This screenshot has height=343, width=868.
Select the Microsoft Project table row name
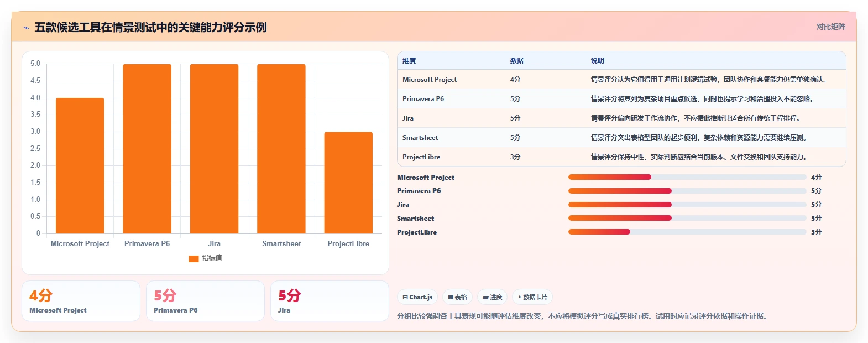[430, 80]
